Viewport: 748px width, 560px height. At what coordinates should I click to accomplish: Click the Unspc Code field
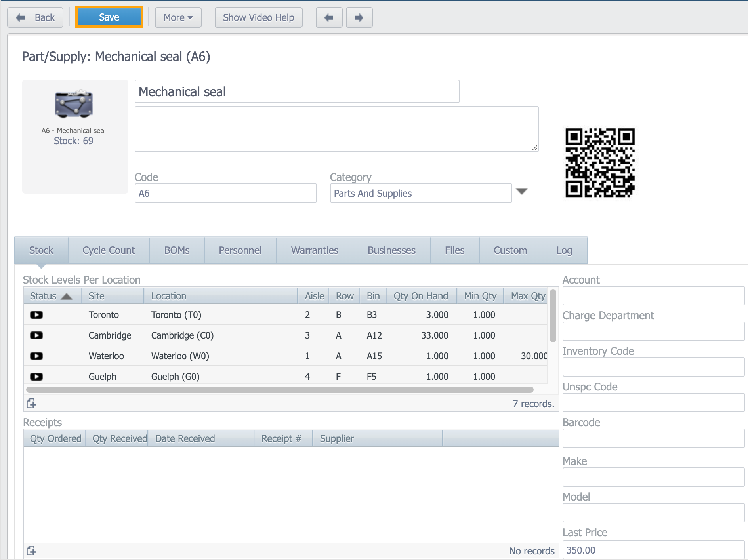[x=653, y=403]
